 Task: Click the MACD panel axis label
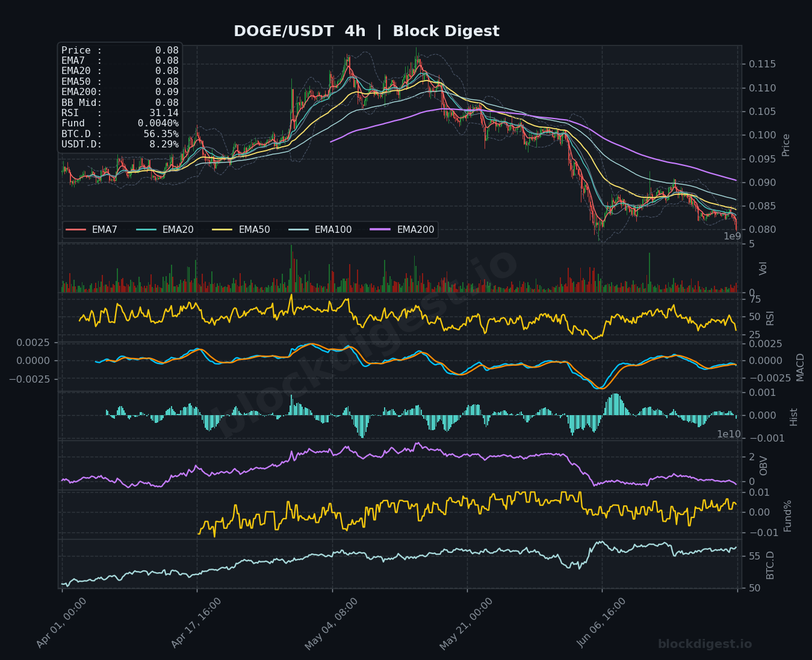(x=800, y=367)
